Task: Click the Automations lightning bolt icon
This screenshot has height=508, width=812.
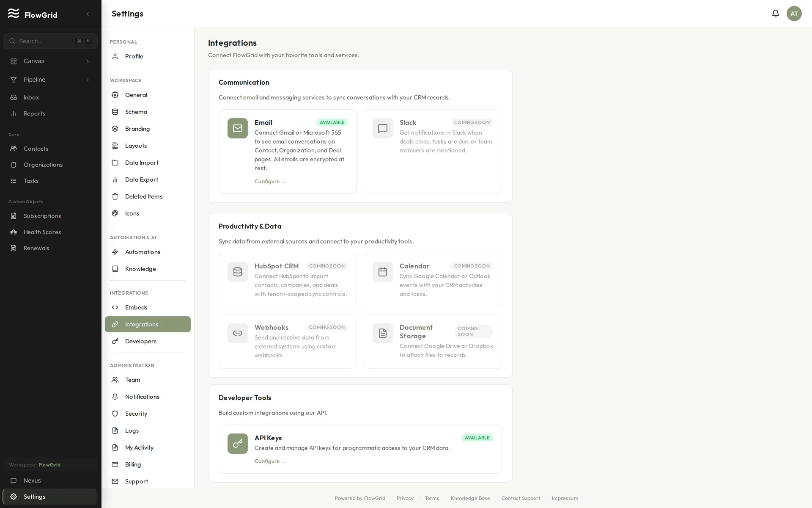Action: click(x=115, y=252)
